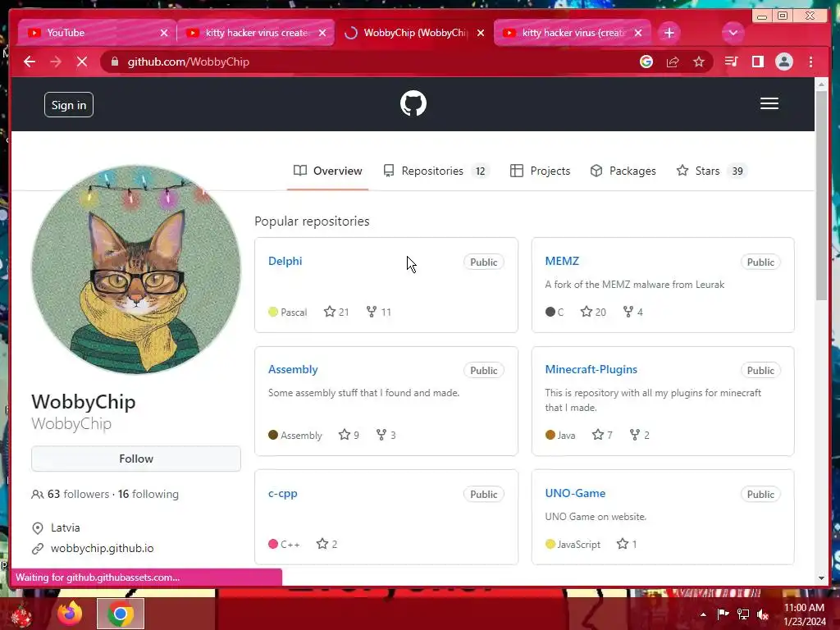Open wobbychip.github.io website link
This screenshot has width=840, height=630.
[x=102, y=548]
